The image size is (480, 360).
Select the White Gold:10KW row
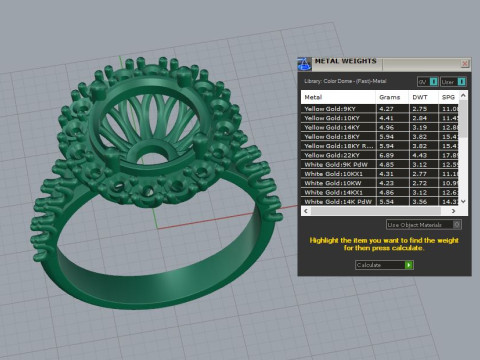[380, 183]
